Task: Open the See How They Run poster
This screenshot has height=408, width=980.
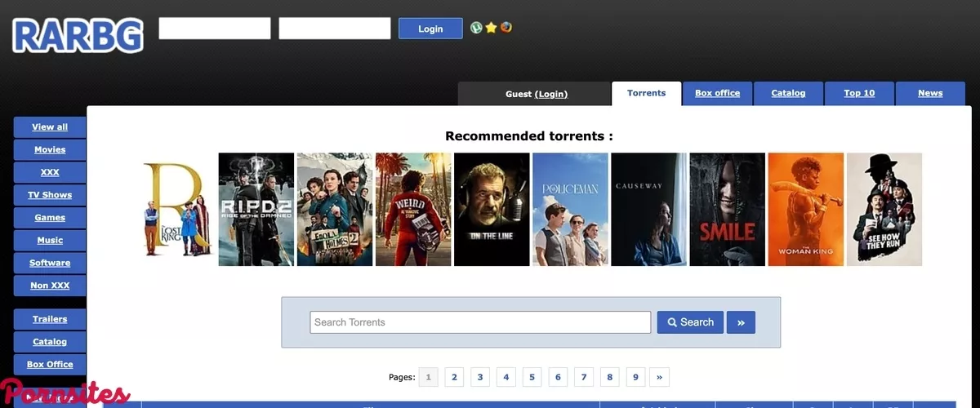Action: (884, 210)
